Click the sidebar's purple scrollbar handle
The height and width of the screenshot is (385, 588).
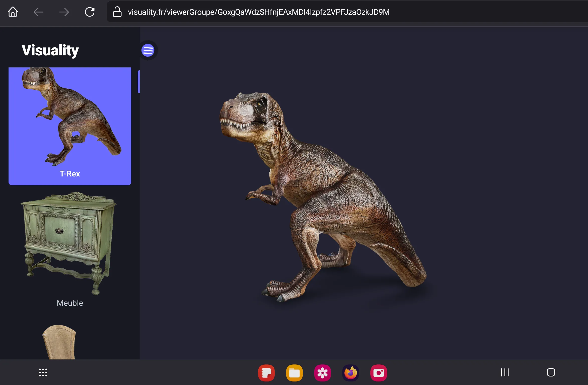pos(138,82)
